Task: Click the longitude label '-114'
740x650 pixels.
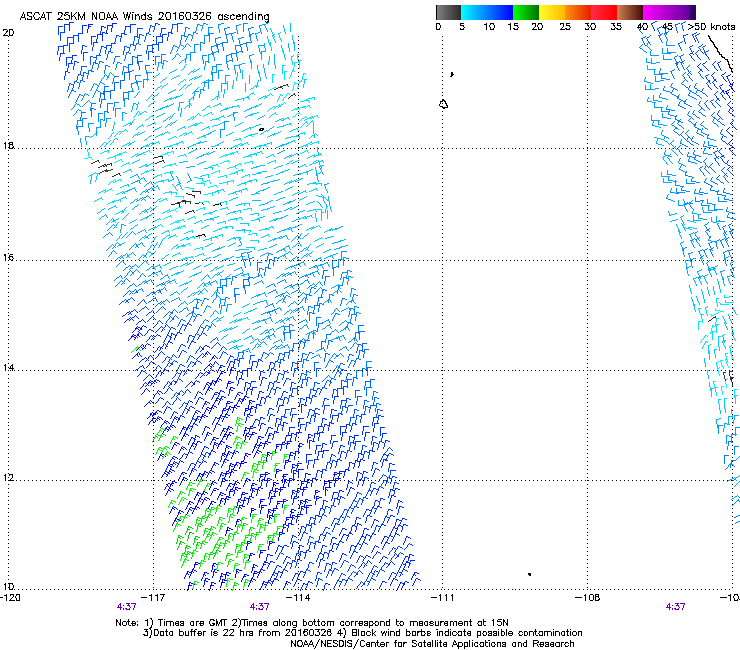Action: click(299, 598)
